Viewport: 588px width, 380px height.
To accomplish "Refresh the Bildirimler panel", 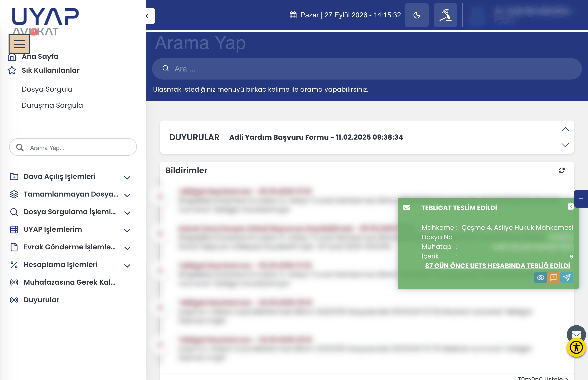I will pyautogui.click(x=562, y=170).
